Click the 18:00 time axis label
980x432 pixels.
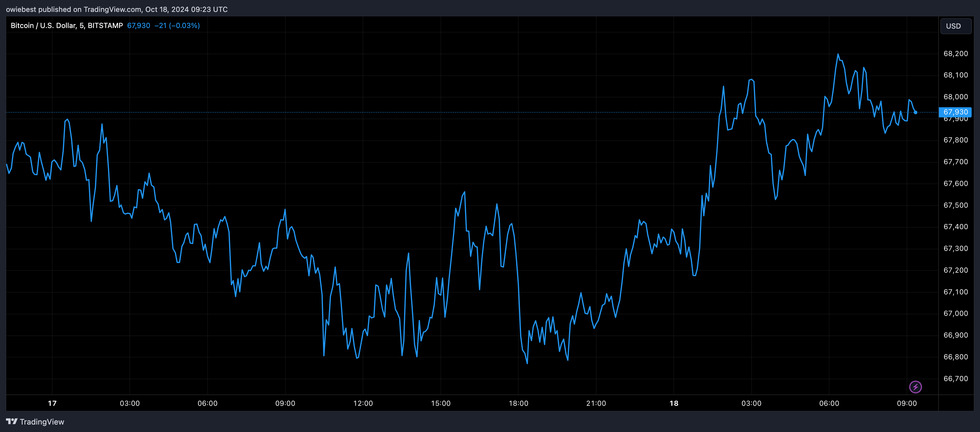(x=519, y=403)
